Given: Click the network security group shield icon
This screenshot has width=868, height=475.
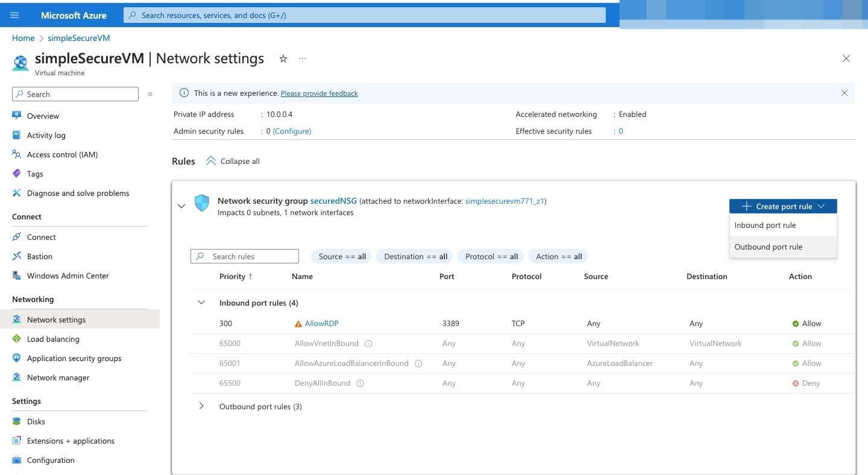Looking at the screenshot, I should (202, 203).
